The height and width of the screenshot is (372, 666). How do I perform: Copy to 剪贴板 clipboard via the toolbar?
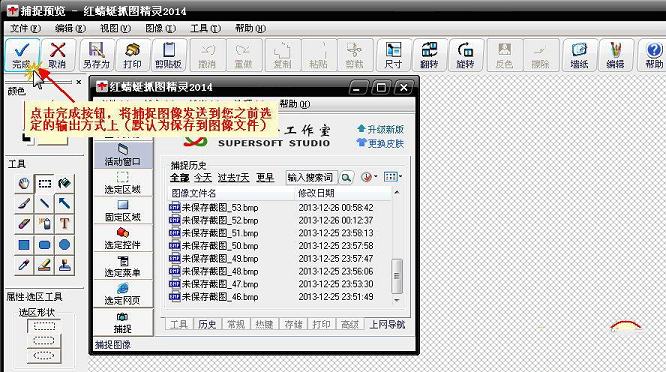169,55
